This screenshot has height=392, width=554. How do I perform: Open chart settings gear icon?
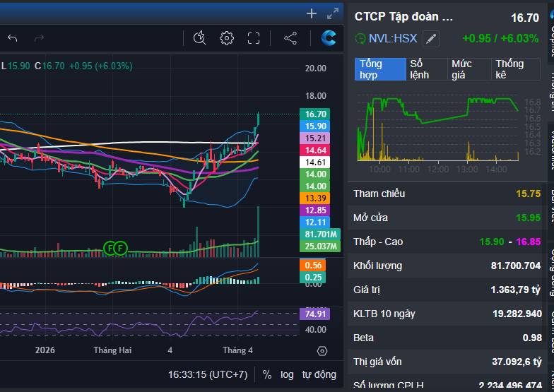tap(226, 38)
